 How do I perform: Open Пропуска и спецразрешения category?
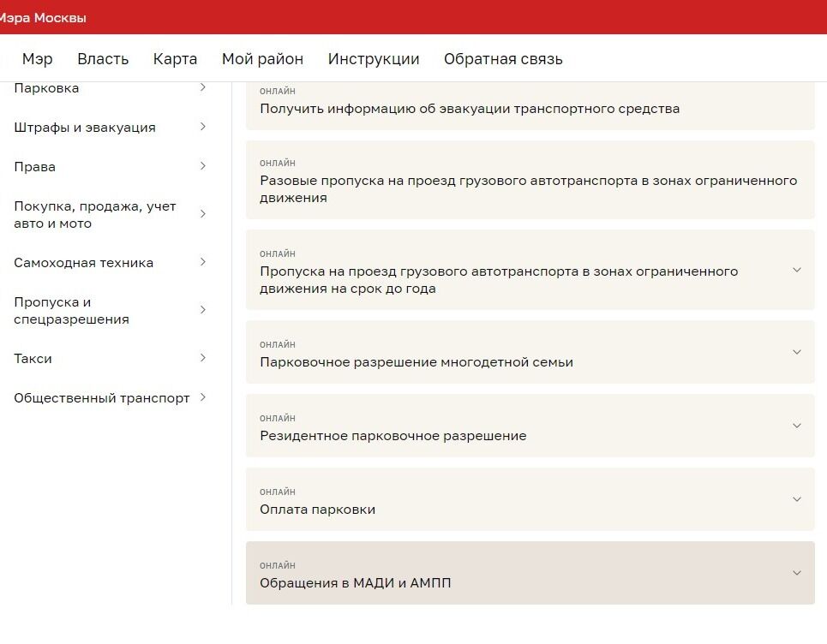72,310
